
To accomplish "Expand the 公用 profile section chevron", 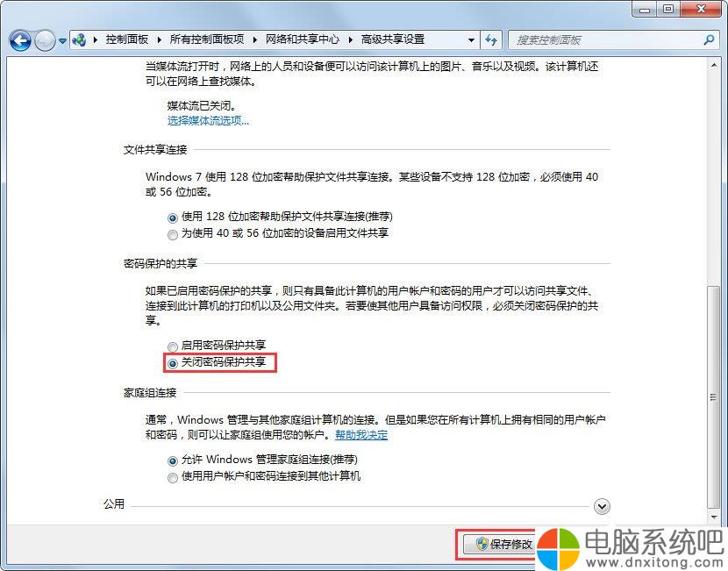I will click(602, 506).
